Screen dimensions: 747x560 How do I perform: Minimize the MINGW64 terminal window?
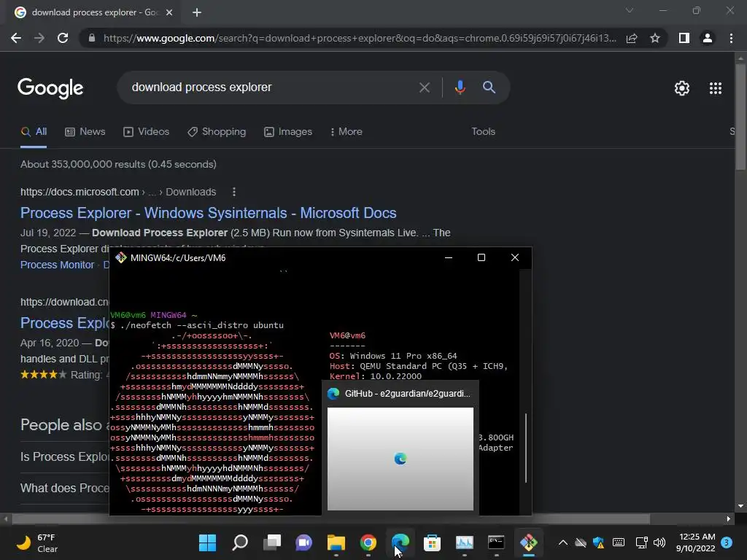[449, 257]
